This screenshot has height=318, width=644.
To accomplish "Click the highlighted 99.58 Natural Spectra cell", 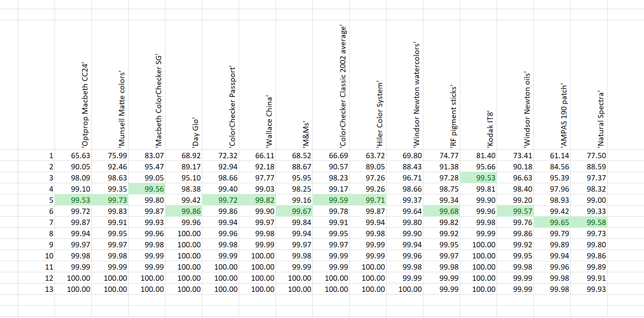I will [x=589, y=222].
